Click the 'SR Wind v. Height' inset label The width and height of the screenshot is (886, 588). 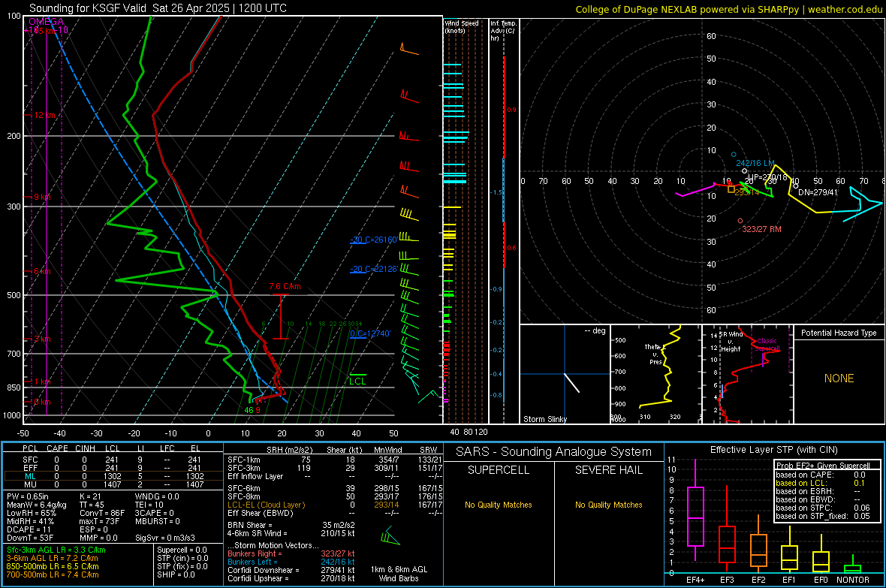pos(731,342)
